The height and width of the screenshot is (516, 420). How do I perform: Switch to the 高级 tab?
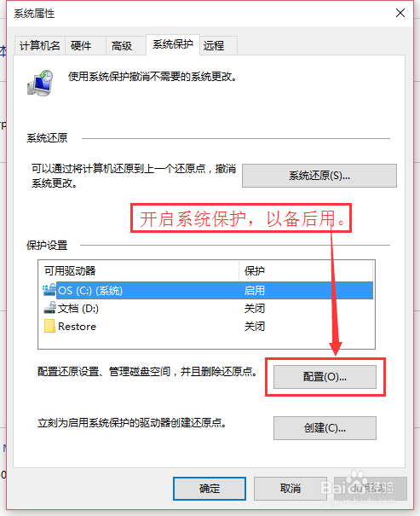coord(125,46)
